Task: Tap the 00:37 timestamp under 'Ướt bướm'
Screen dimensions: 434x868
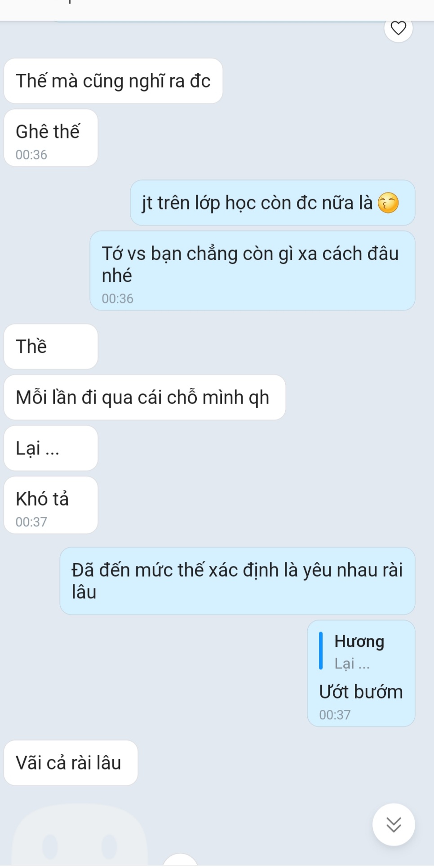Action: 335,715
